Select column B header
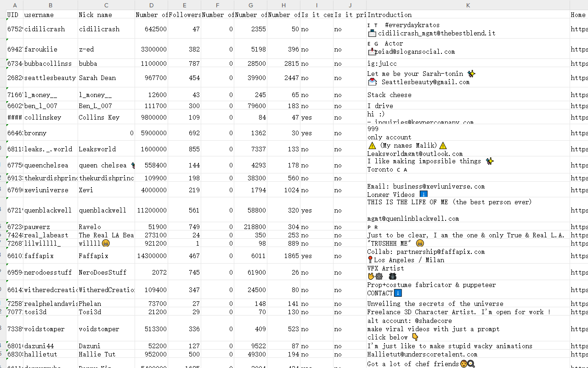Screen dimensions: 588x368 click(x=51, y=5)
